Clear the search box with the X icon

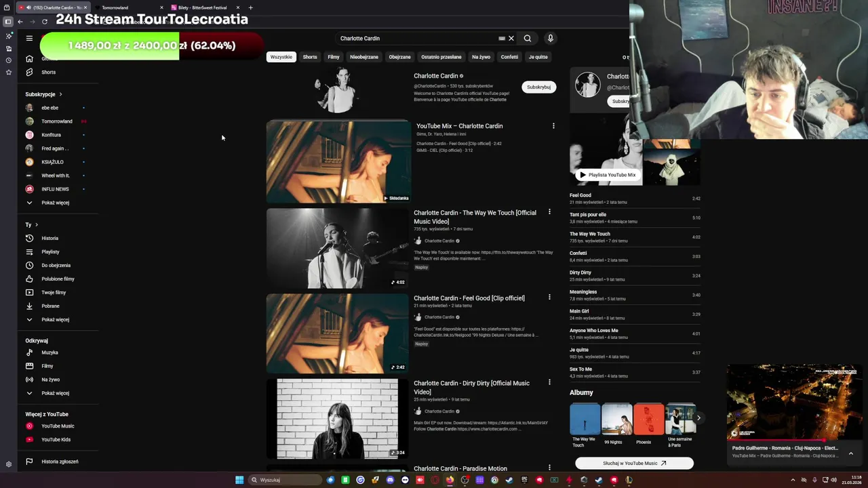511,39
